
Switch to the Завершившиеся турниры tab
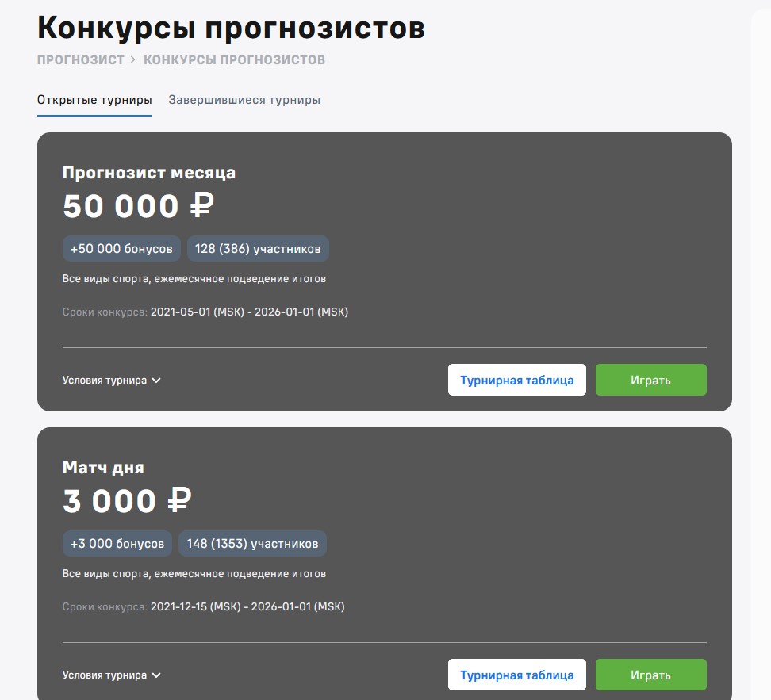tap(243, 99)
